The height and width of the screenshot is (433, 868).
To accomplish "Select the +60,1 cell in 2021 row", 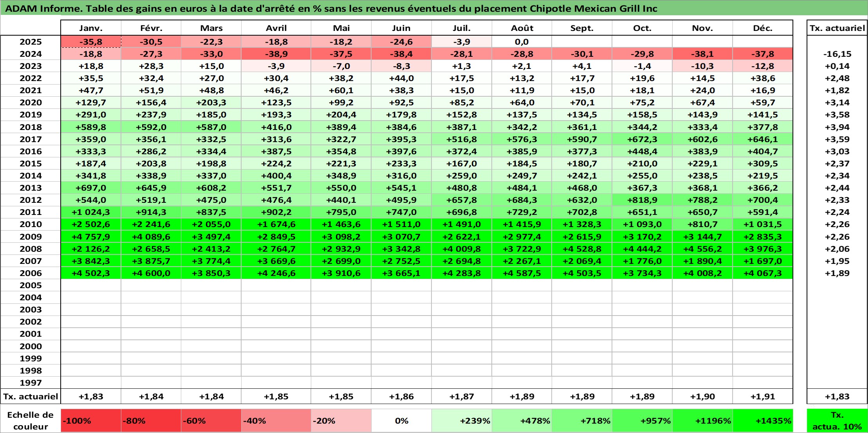I will pyautogui.click(x=341, y=90).
